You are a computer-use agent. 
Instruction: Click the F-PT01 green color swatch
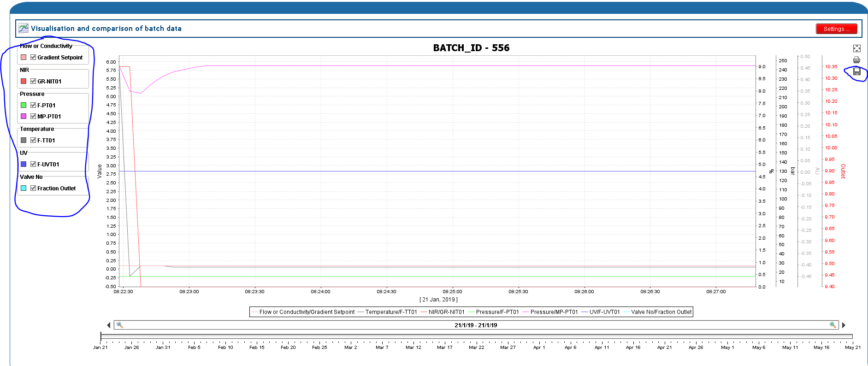[x=24, y=105]
